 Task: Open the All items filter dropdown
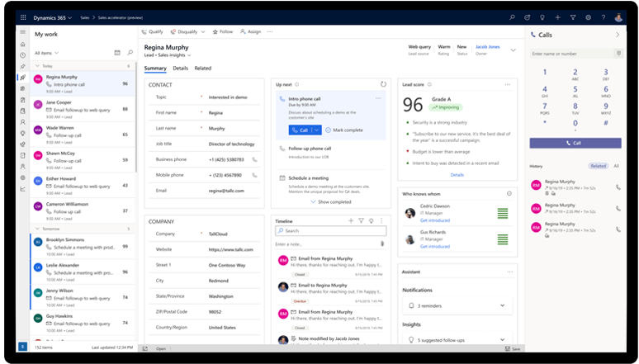pyautogui.click(x=50, y=53)
